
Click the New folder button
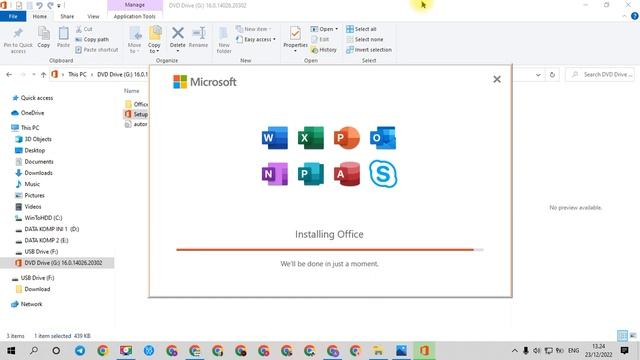[x=224, y=40]
